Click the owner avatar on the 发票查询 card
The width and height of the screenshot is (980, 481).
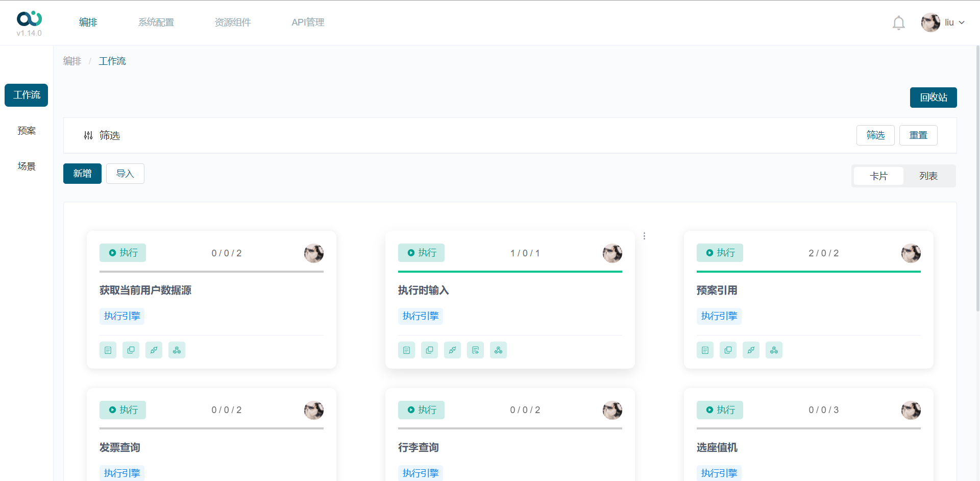pos(314,410)
